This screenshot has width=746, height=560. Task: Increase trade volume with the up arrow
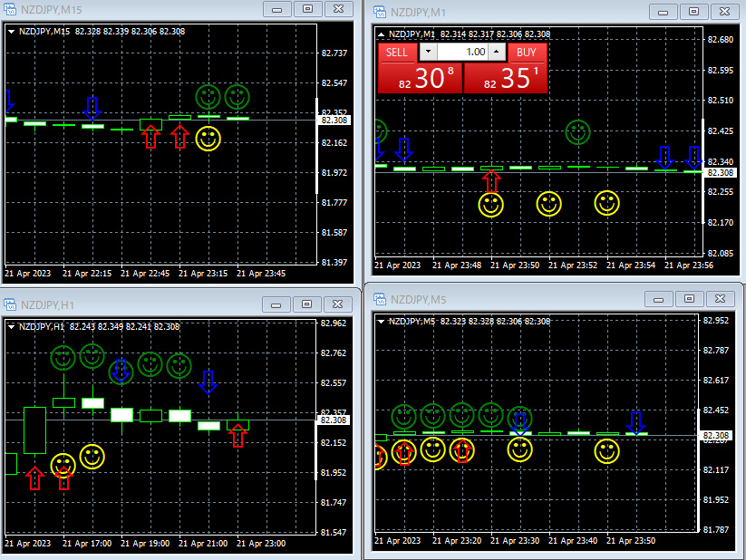coord(497,52)
